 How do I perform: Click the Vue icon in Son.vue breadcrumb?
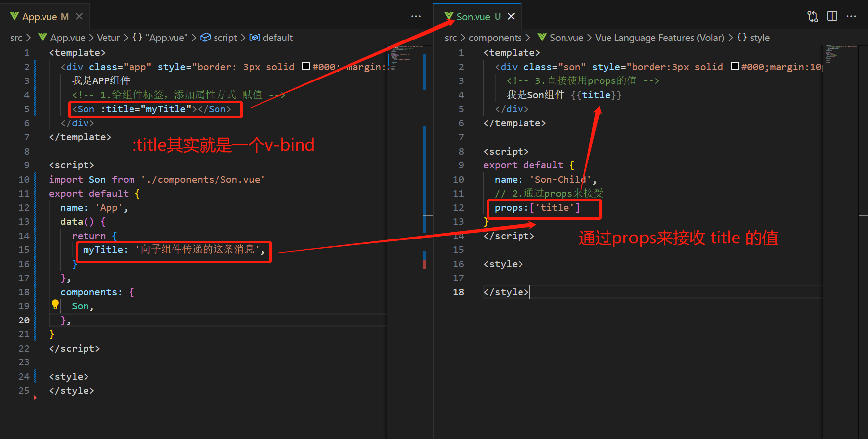coord(542,38)
